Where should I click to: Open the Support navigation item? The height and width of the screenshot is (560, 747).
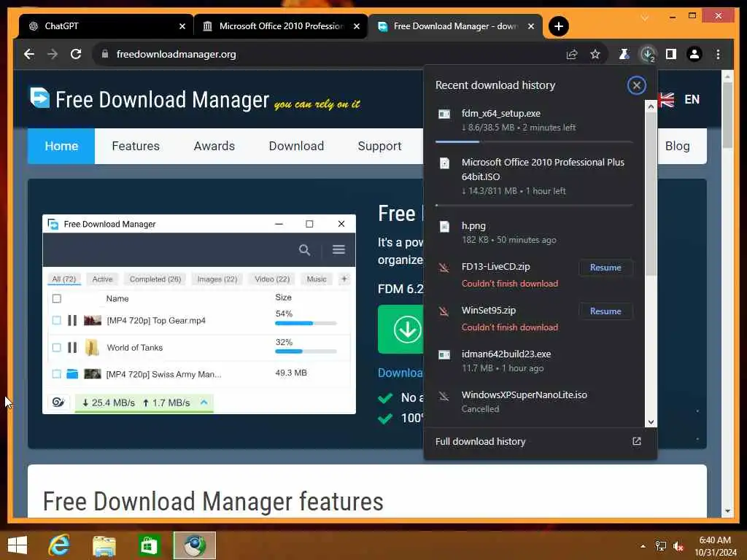coord(379,146)
